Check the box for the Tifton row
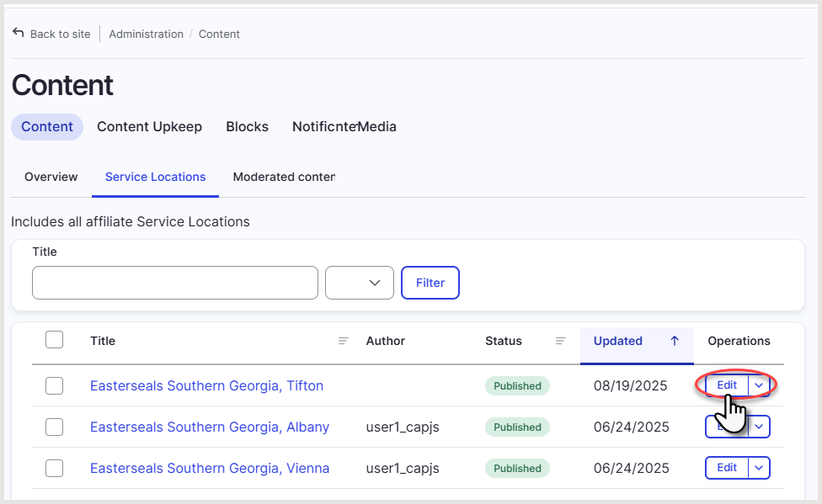 pyautogui.click(x=55, y=385)
